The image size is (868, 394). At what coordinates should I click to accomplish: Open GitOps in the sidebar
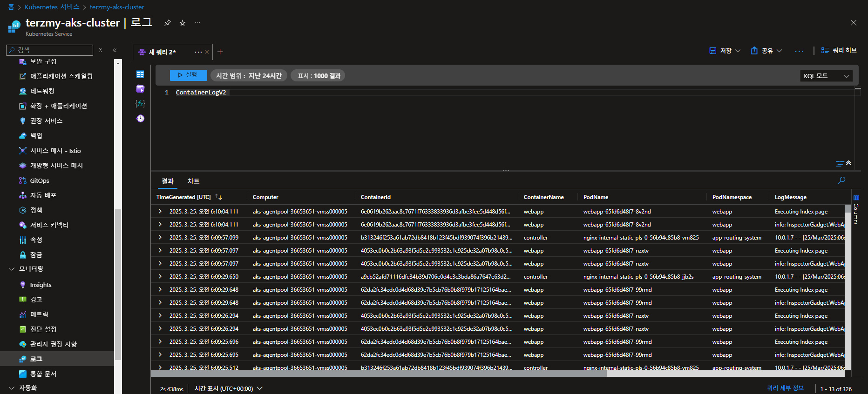click(40, 180)
